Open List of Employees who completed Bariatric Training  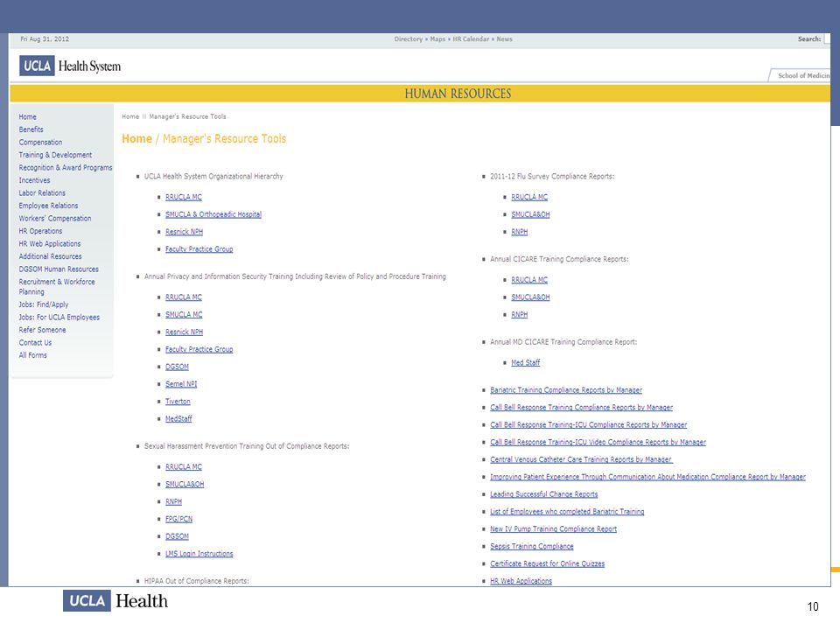pos(567,512)
